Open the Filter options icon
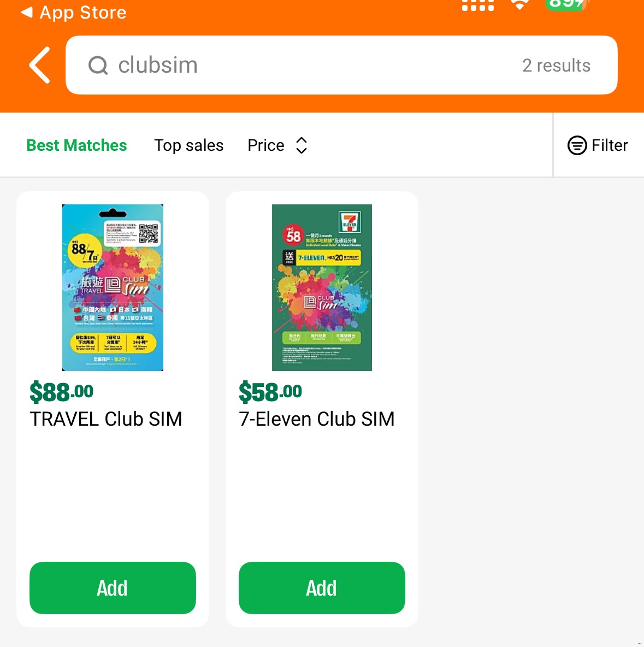This screenshot has width=644, height=647. click(577, 145)
